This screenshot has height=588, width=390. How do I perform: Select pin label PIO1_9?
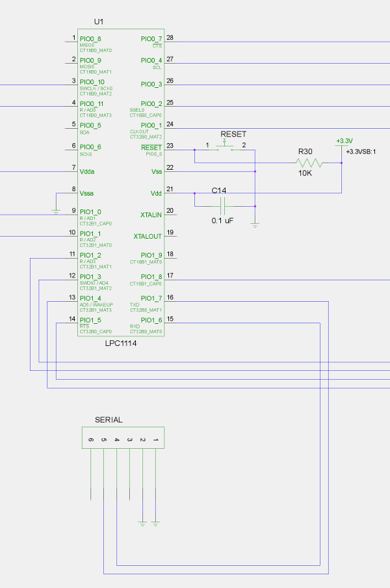151,255
